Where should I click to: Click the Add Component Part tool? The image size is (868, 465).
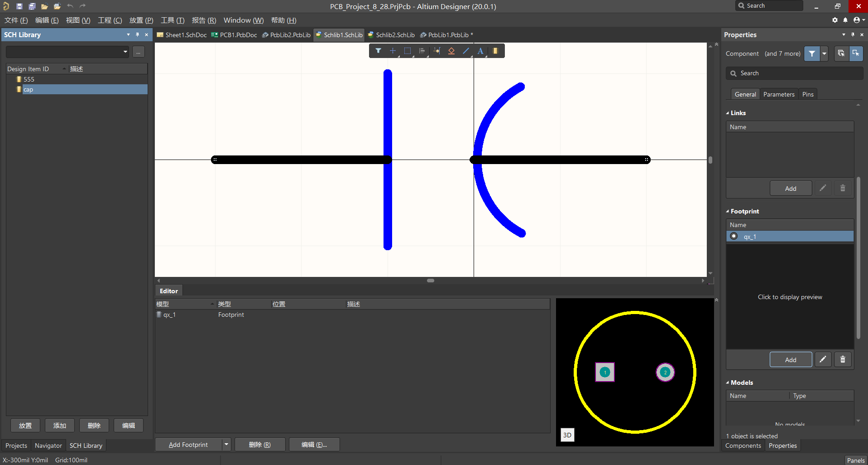[495, 51]
